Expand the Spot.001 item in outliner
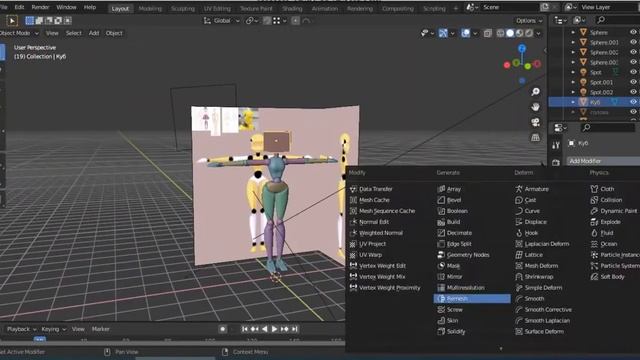640x360 pixels. point(573,82)
